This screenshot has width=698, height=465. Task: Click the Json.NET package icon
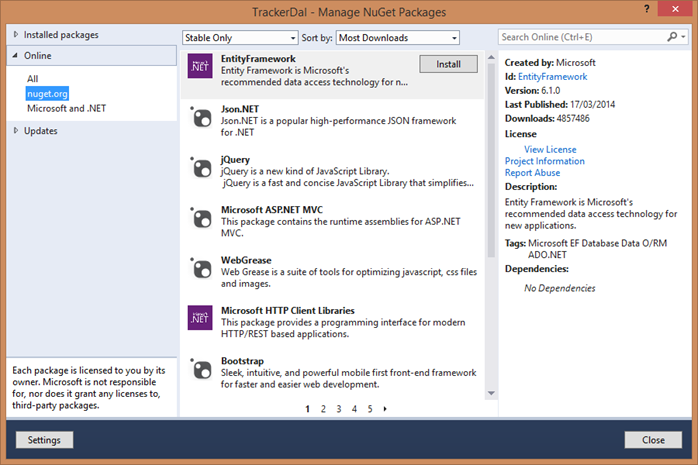[x=201, y=117]
